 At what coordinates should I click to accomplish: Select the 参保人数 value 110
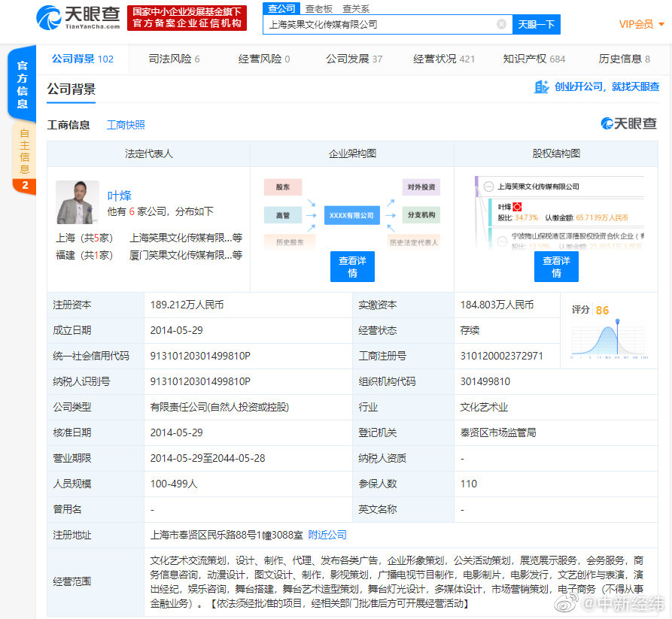tap(468, 484)
